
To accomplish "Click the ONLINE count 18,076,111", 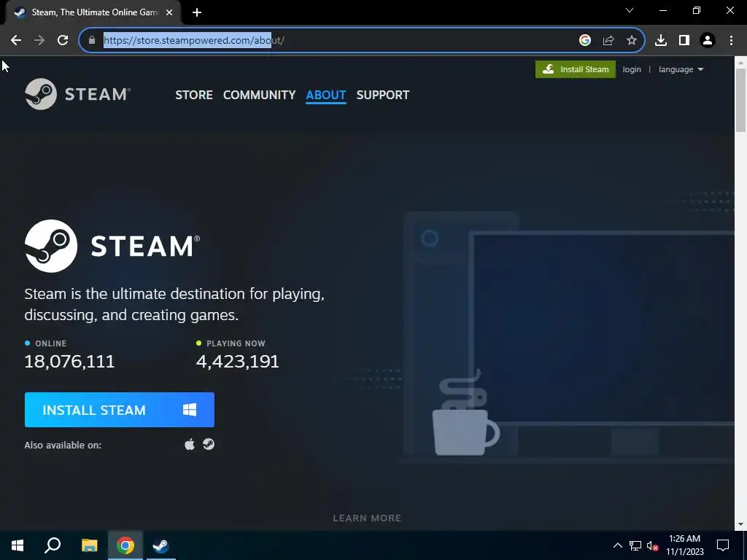I will click(69, 362).
